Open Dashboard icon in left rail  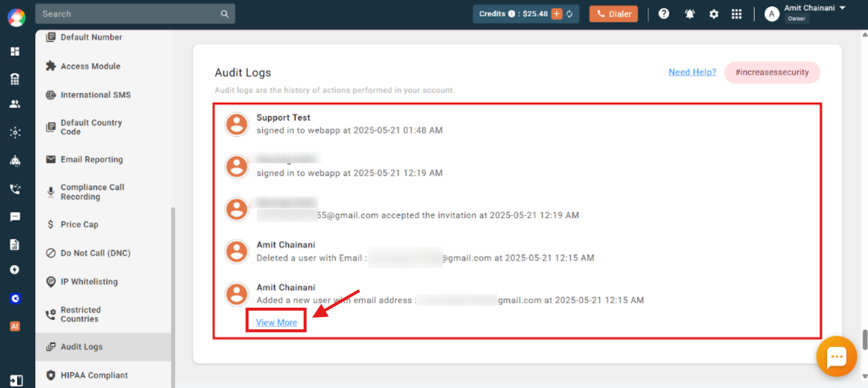(x=15, y=51)
